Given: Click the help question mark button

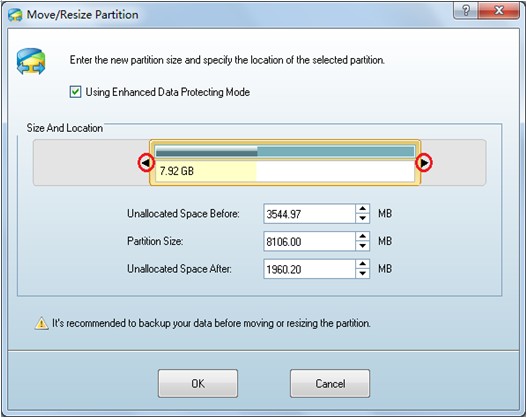Looking at the screenshot, I should pos(465,11).
